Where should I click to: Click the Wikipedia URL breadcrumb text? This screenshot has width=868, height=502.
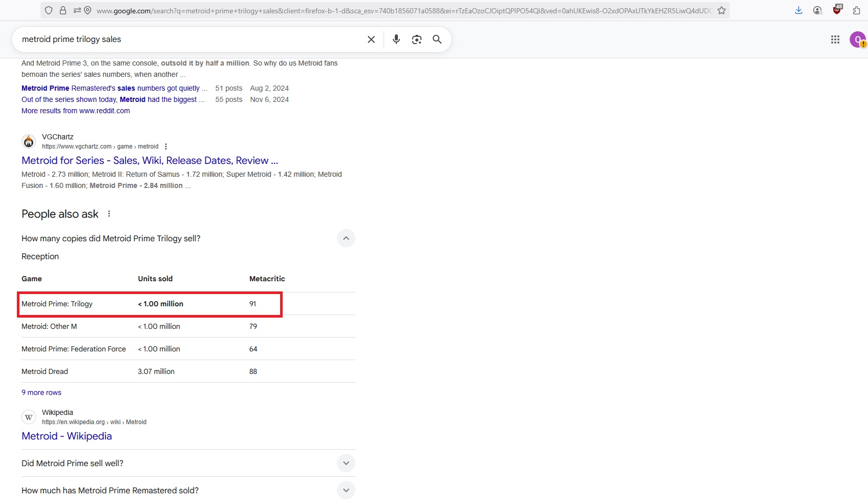[x=94, y=422]
